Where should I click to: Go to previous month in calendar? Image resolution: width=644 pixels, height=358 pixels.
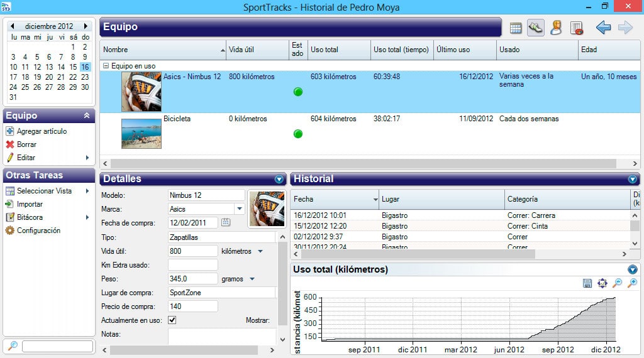pos(13,26)
